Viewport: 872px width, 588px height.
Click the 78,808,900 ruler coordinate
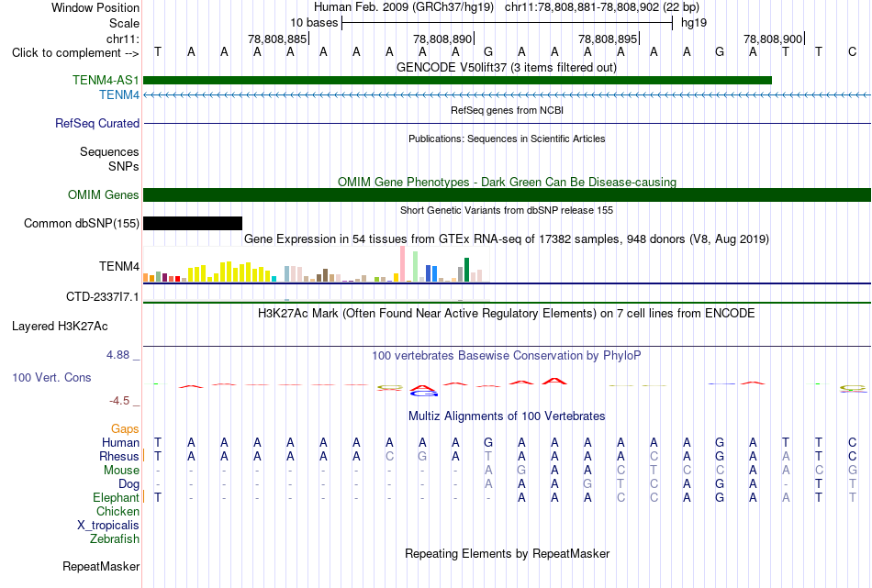773,39
